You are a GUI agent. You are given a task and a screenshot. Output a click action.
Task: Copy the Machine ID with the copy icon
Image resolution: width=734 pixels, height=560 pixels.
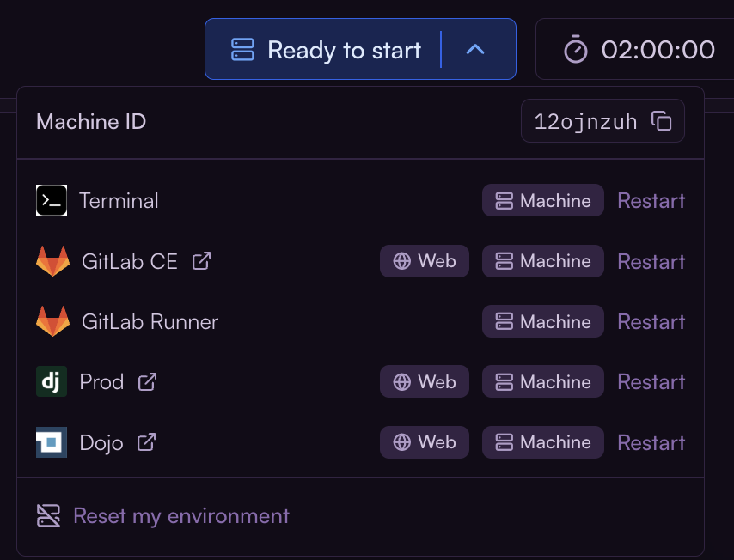click(x=662, y=121)
